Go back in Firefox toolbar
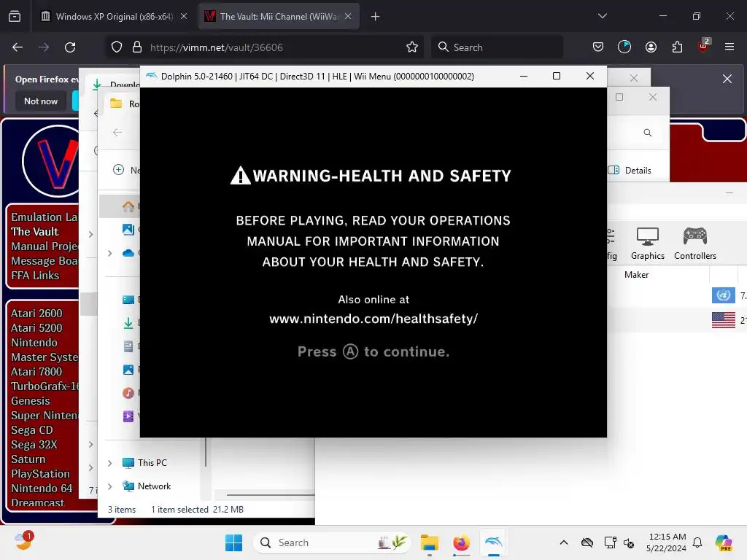The width and height of the screenshot is (747, 560). 18,47
